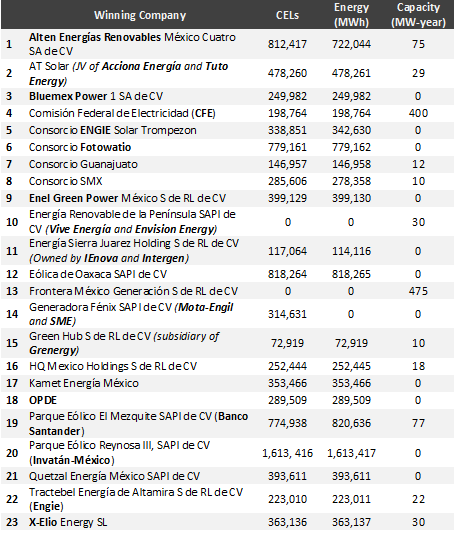Select Quetzal Energía México row

(227, 476)
